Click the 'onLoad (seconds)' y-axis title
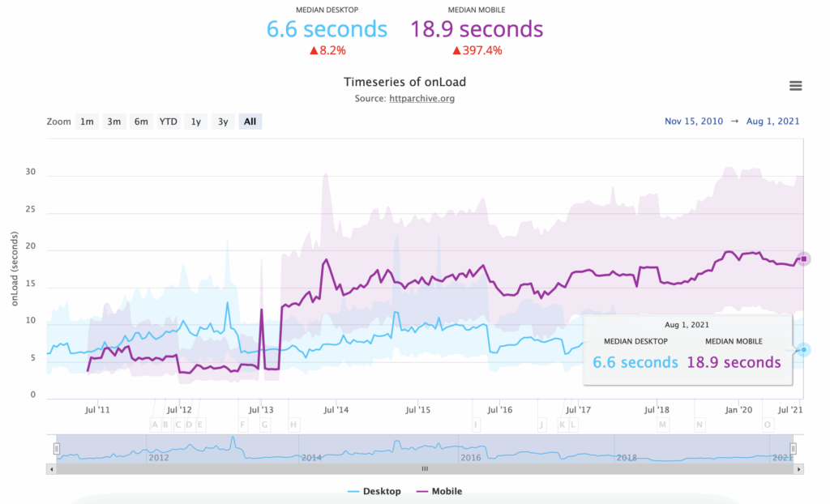 [x=15, y=268]
